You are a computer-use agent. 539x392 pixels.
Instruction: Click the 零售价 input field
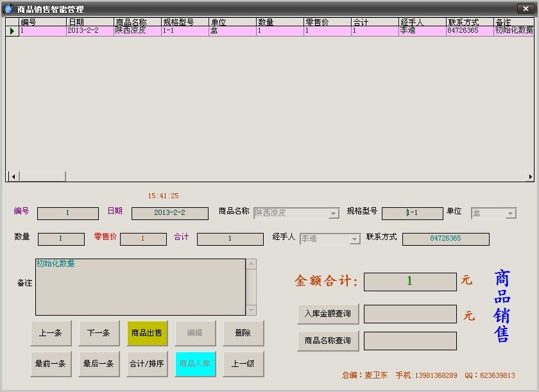[x=143, y=239]
